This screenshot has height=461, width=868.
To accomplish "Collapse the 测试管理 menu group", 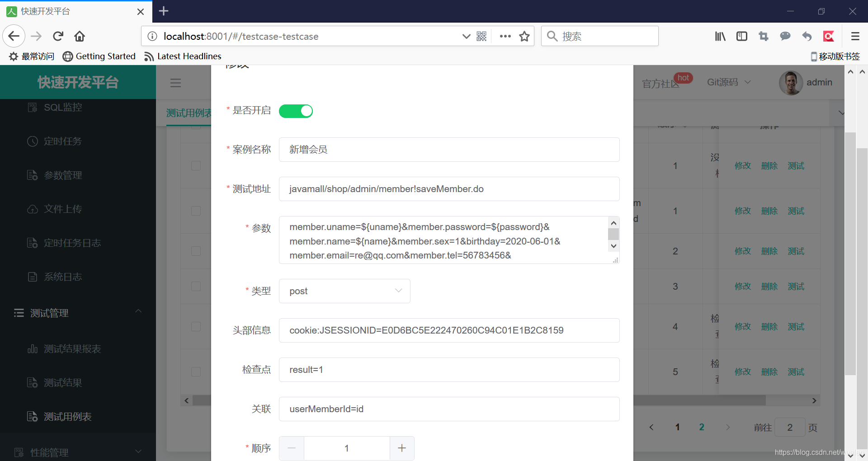I will click(x=78, y=313).
